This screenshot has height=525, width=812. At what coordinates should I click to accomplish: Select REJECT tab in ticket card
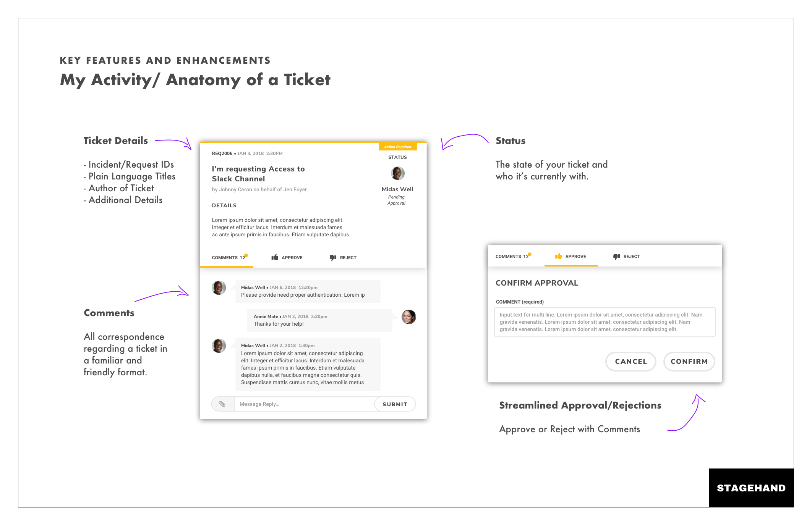[343, 258]
